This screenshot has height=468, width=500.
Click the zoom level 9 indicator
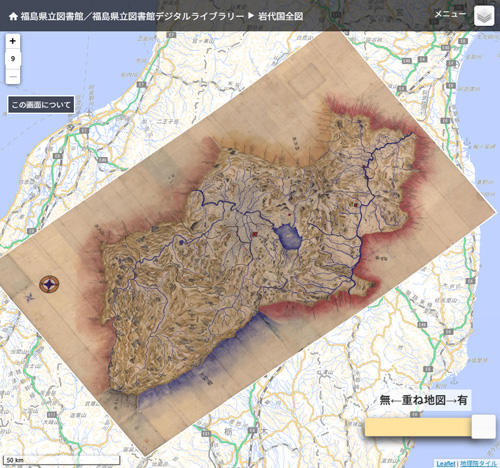[x=13, y=59]
